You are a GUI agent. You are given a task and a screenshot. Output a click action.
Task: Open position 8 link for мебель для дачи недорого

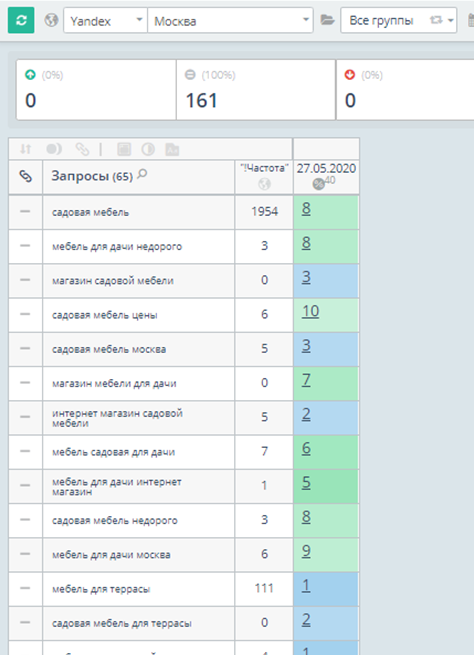[x=306, y=243]
